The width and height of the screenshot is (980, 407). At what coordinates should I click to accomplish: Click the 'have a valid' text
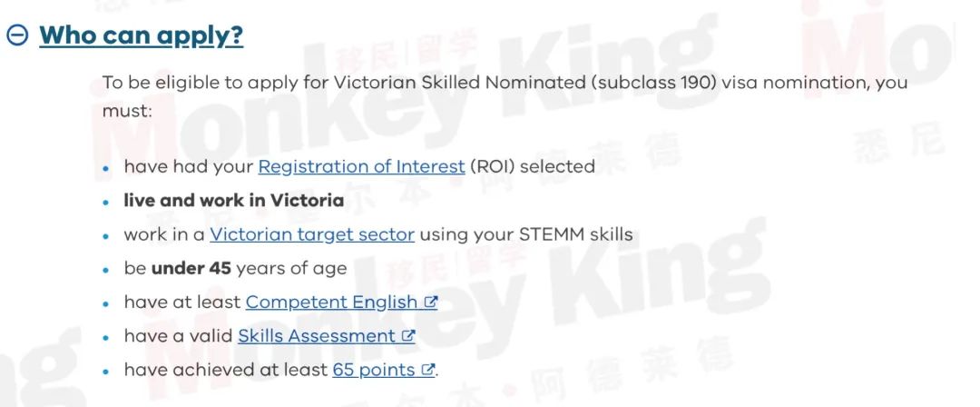178,336
